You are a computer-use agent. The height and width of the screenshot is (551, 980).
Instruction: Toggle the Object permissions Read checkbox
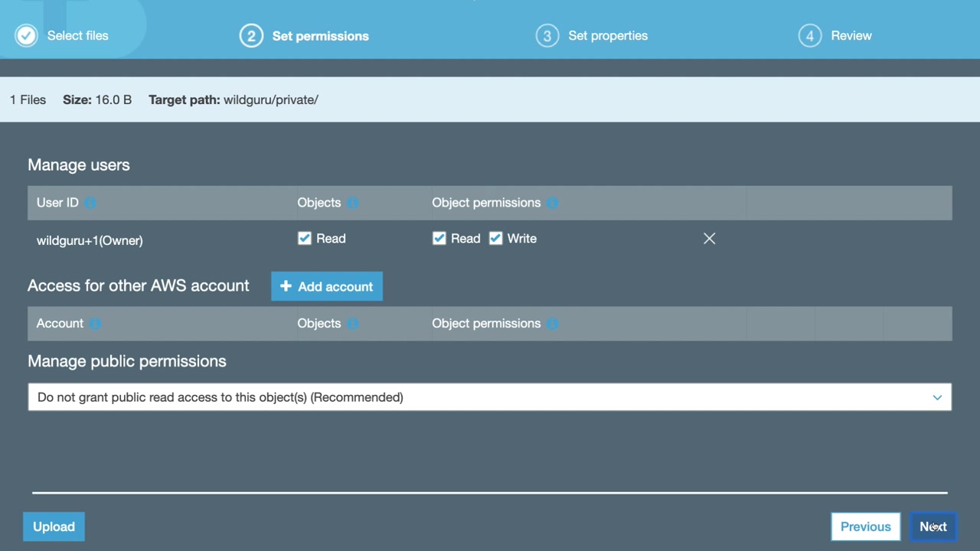tap(439, 239)
